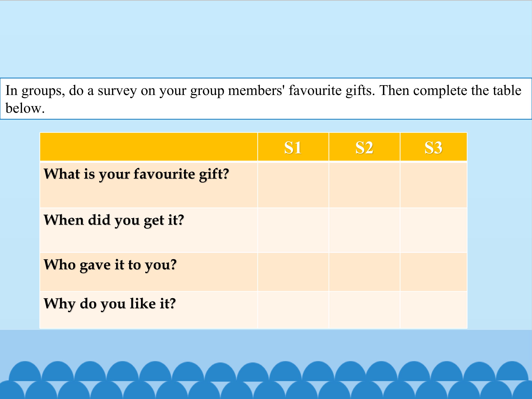Click the "When did you get it?" question

pos(114,220)
